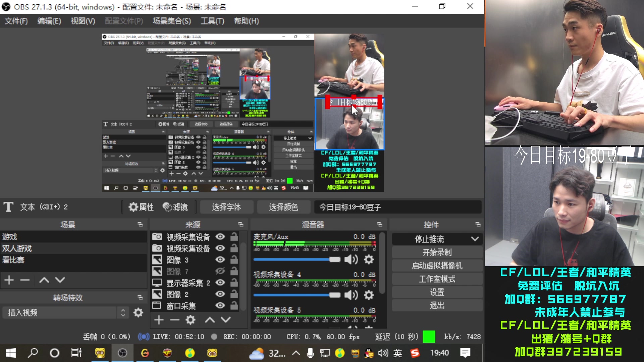Screen dimensions: 644x362
Task: Click 退出 exit button
Action: point(437,305)
